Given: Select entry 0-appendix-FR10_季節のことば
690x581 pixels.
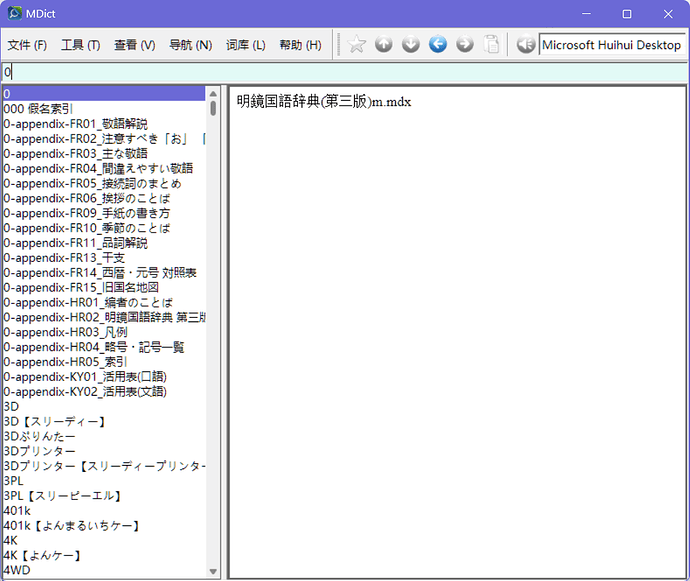Looking at the screenshot, I should coord(104,228).
